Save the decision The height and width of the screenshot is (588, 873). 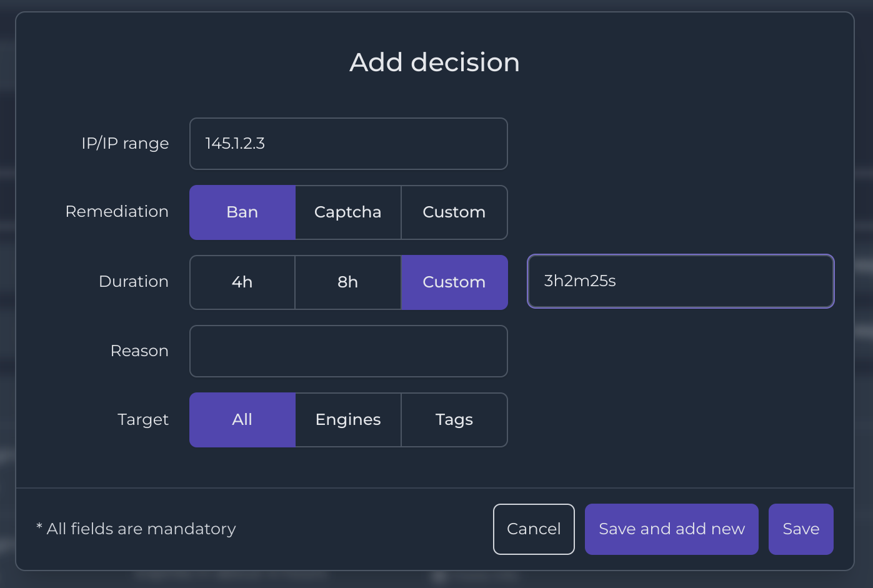pyautogui.click(x=801, y=529)
